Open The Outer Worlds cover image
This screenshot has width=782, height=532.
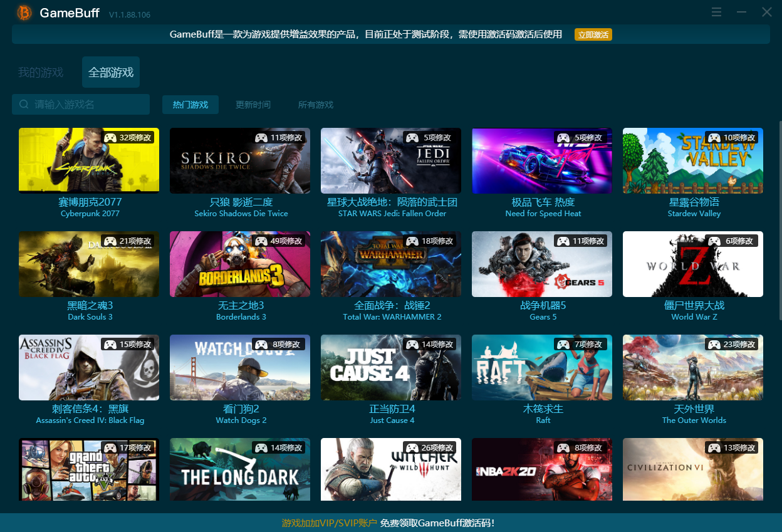(x=693, y=368)
